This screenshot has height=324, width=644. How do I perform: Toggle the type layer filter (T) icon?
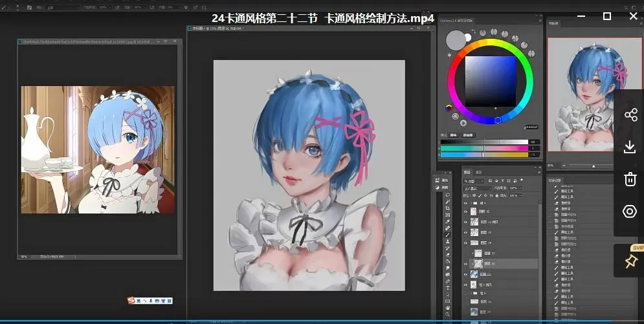(502, 180)
